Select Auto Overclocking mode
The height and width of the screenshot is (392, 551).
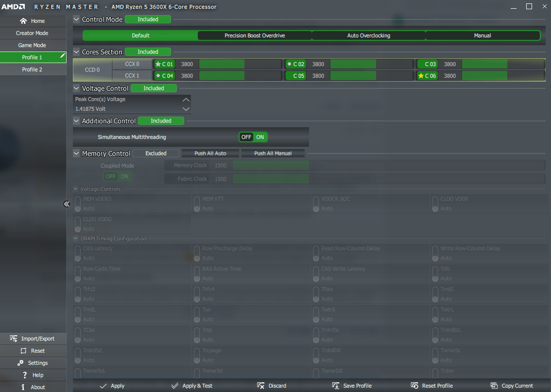369,35
